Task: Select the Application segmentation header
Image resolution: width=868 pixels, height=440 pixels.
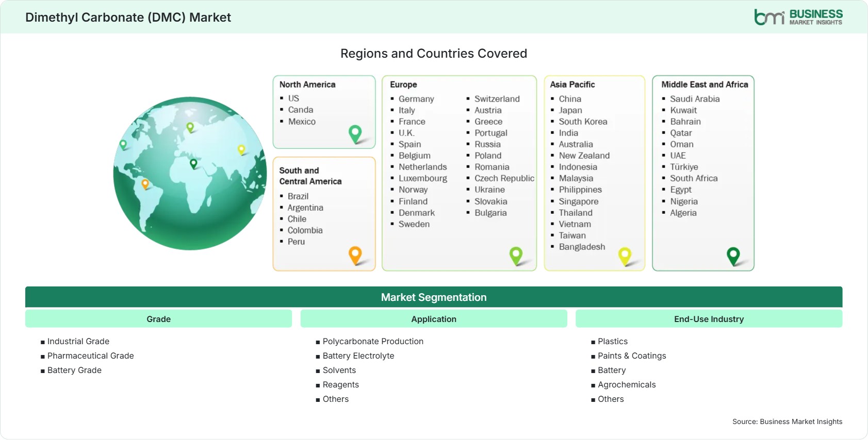Action: pos(434,319)
